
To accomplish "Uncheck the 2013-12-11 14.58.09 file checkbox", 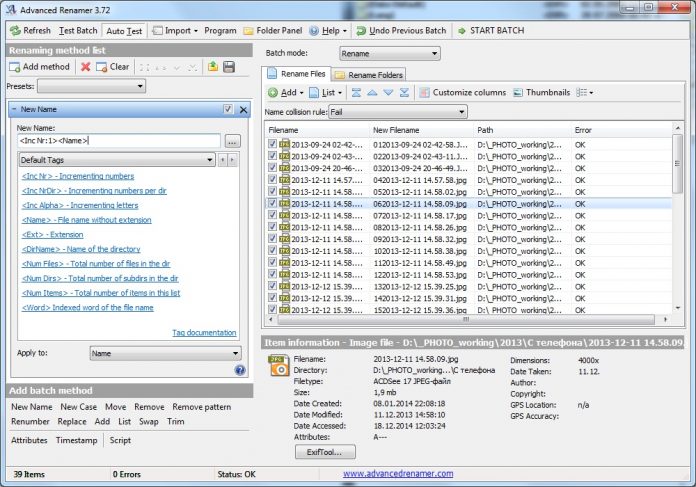I will pyautogui.click(x=273, y=203).
